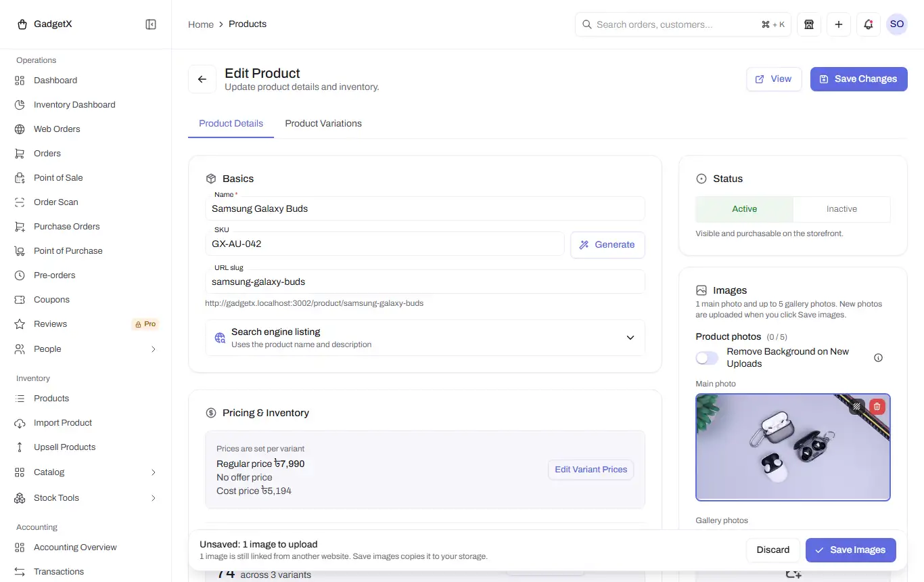Open the notifications bell

(x=869, y=24)
